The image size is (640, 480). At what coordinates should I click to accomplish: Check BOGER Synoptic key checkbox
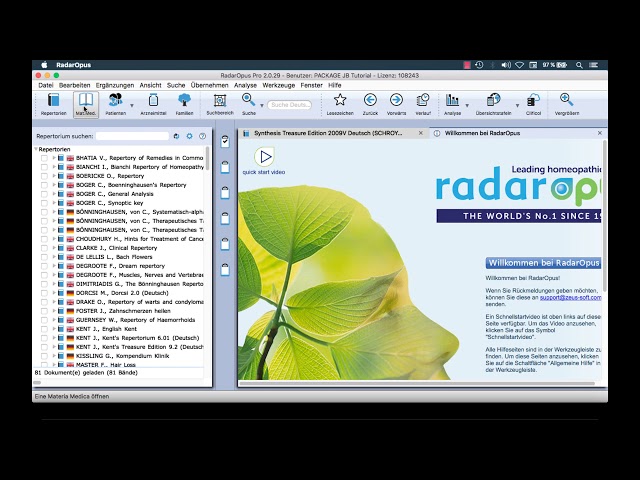point(44,203)
